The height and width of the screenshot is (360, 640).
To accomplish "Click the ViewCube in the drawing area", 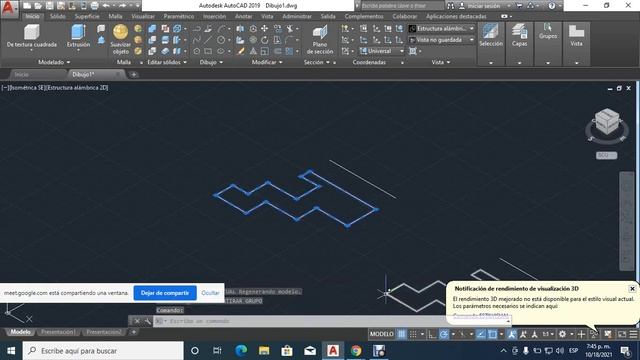I will coord(607,122).
